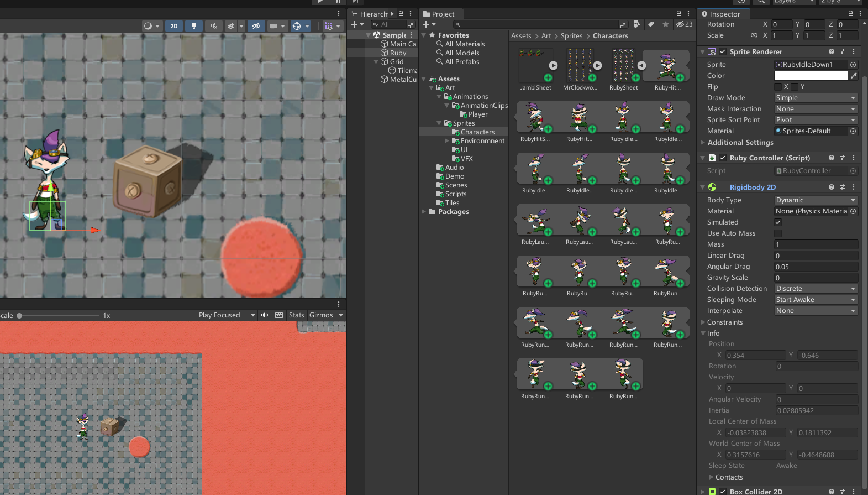This screenshot has height=495, width=868.
Task: Toggle 2D view mode in Scene toolbar
Action: pyautogui.click(x=173, y=26)
